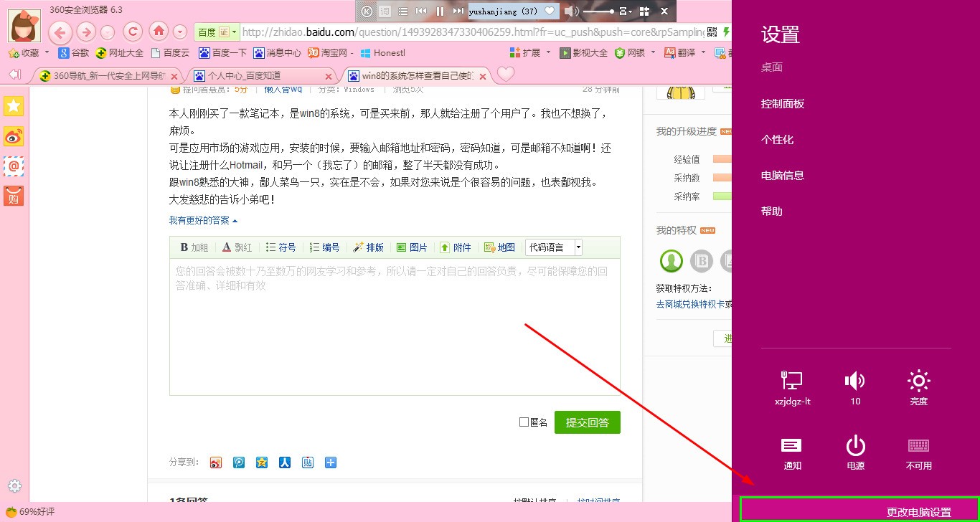The image size is (980, 522).
Task: Click the 图片 insert image icon
Action: 412,247
